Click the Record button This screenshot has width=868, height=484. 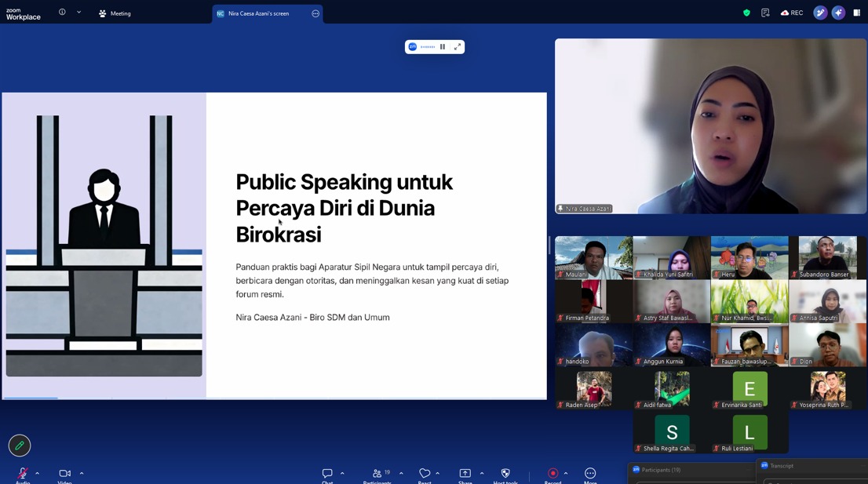coord(553,475)
